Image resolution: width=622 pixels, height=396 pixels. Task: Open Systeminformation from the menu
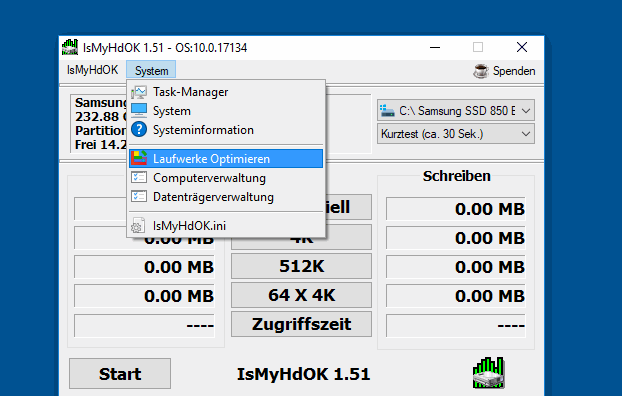point(226,130)
